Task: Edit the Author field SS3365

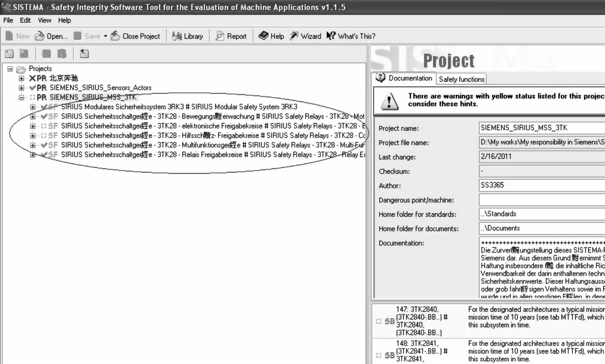Action: [542, 185]
